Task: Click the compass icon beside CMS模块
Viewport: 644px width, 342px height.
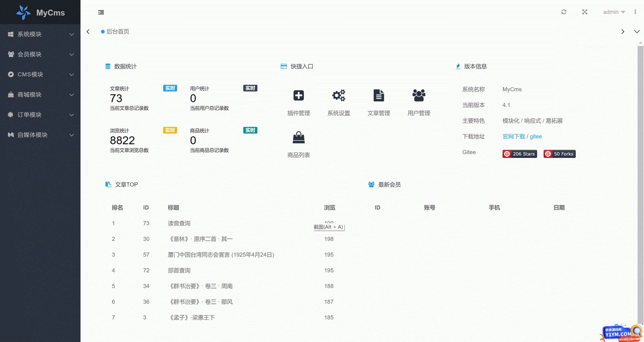Action: (x=11, y=74)
